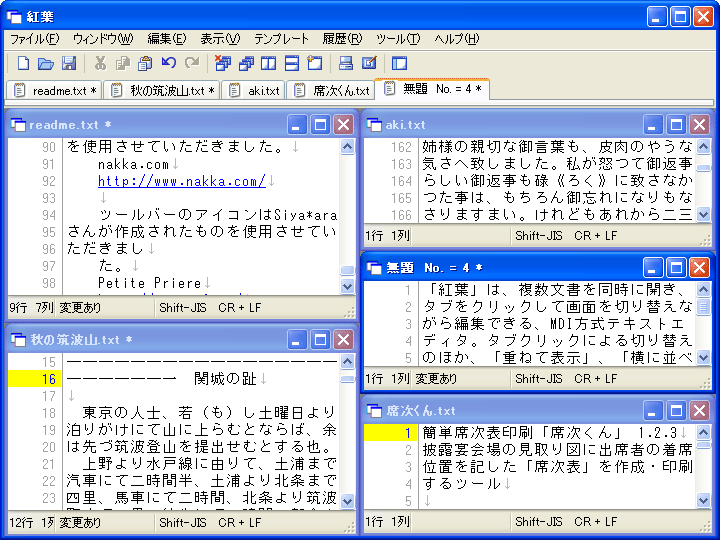Click line number 164 in aki.txt
The height and width of the screenshot is (540, 720).
pyautogui.click(x=401, y=181)
